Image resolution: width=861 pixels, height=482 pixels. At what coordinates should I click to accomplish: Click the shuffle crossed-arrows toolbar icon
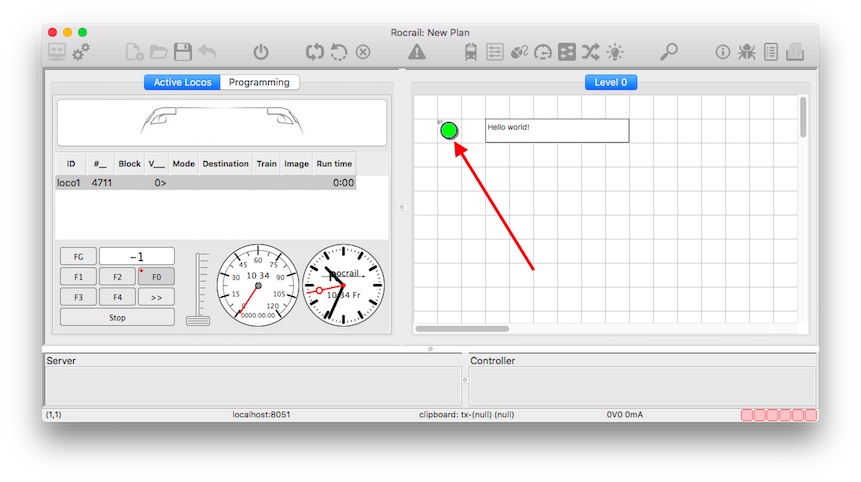pyautogui.click(x=590, y=52)
